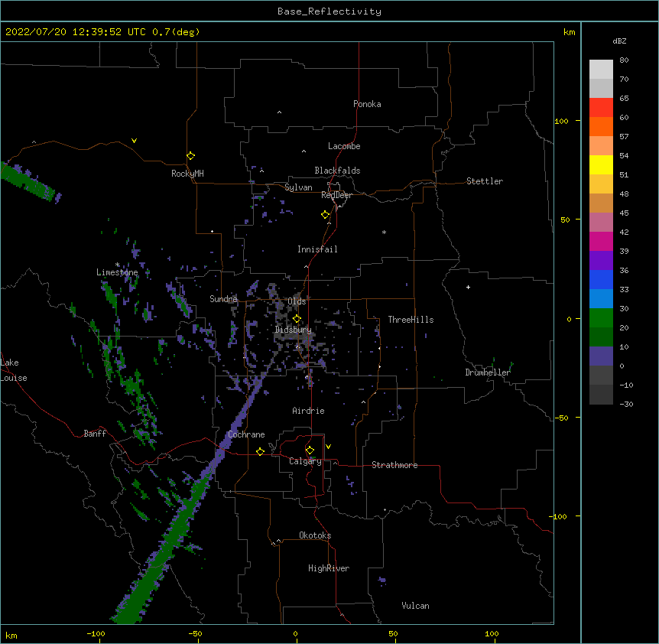Click the Lake Louise label

14,370
